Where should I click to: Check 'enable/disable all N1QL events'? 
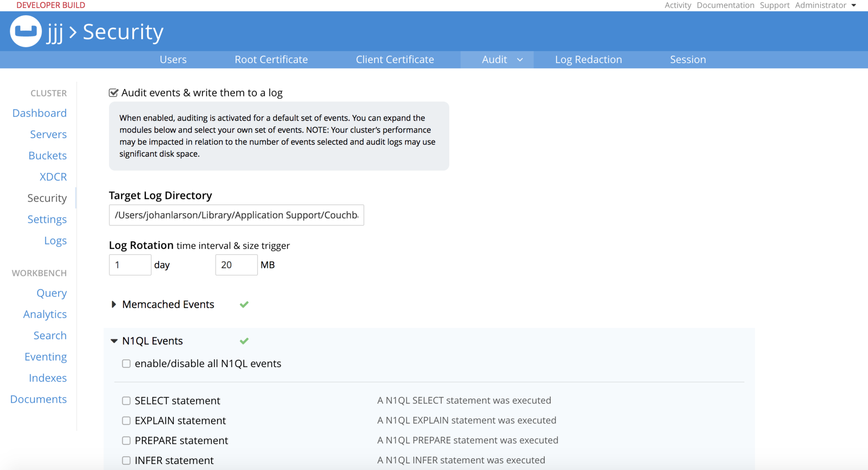tap(126, 363)
